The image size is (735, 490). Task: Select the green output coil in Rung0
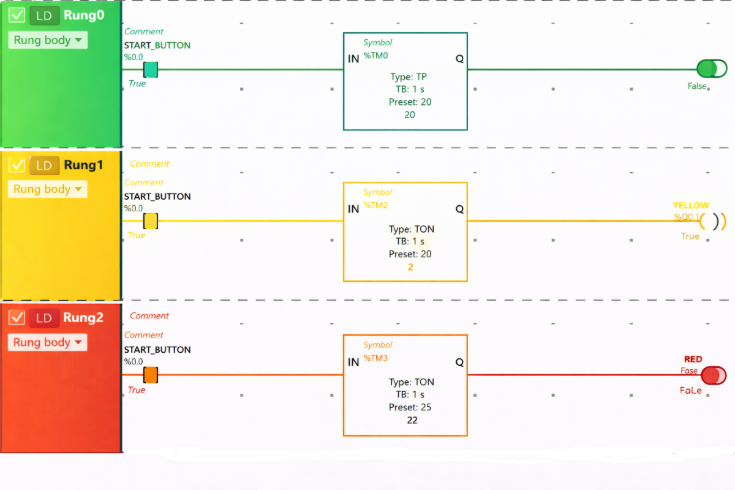point(712,68)
